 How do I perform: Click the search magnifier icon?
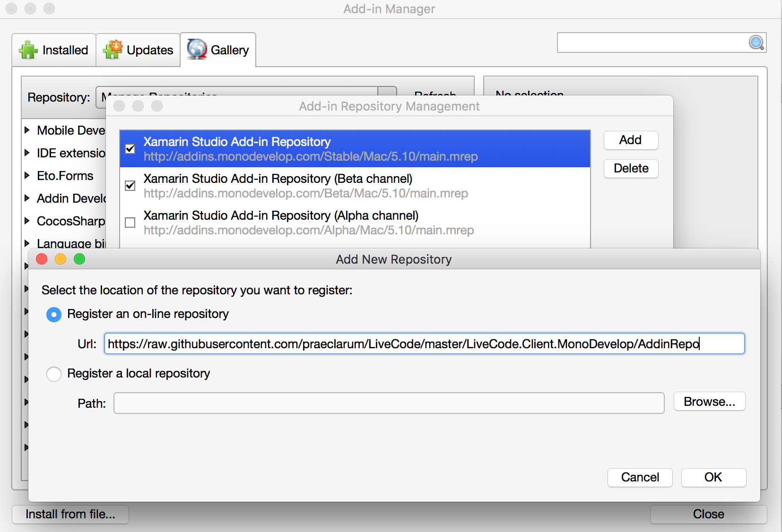(756, 43)
